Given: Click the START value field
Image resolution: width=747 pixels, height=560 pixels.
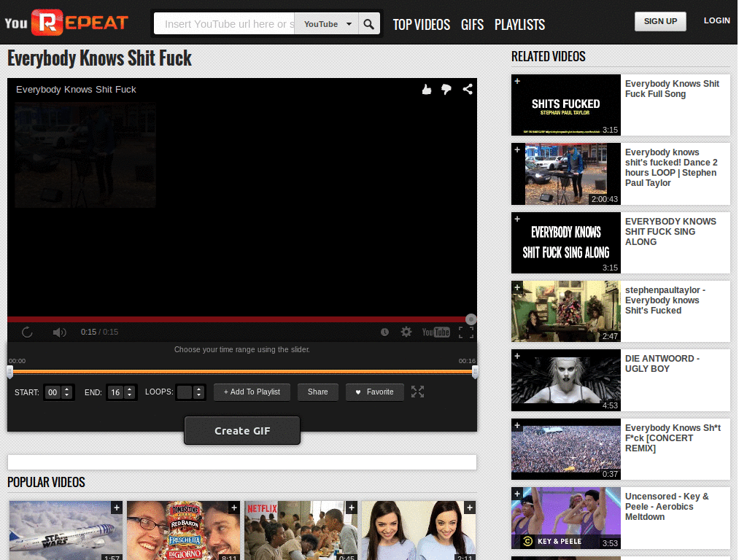Looking at the screenshot, I should (x=53, y=392).
